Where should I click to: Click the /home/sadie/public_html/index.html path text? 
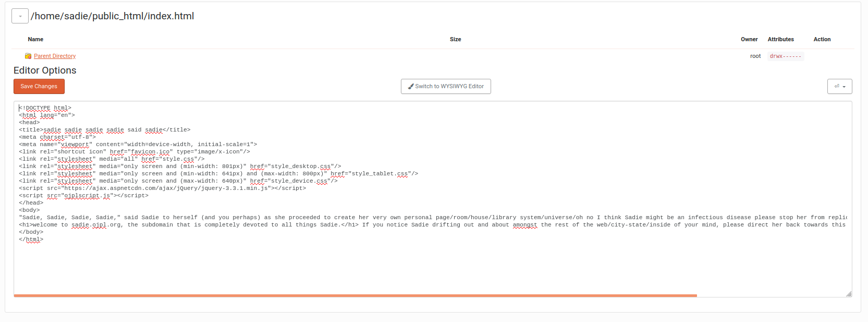point(112,16)
